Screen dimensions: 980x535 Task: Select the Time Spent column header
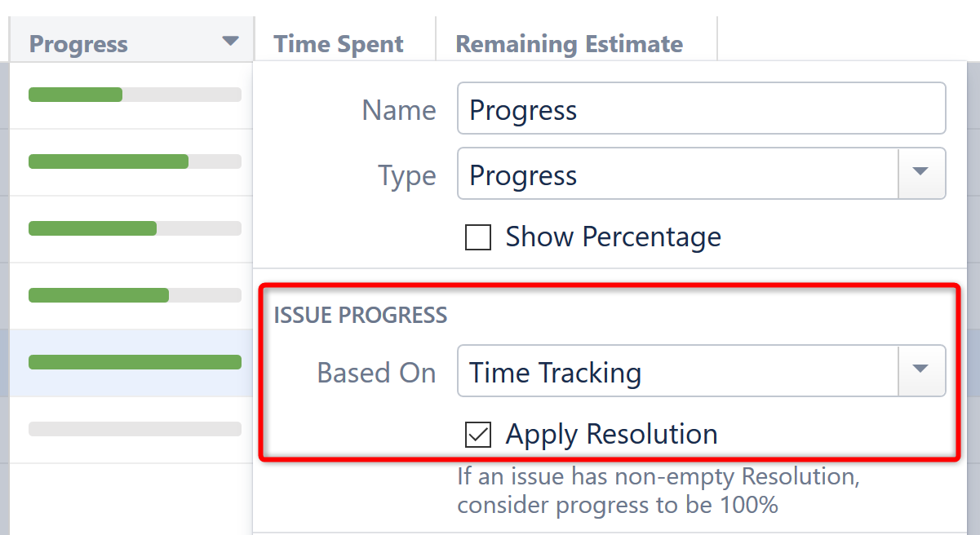pos(338,43)
